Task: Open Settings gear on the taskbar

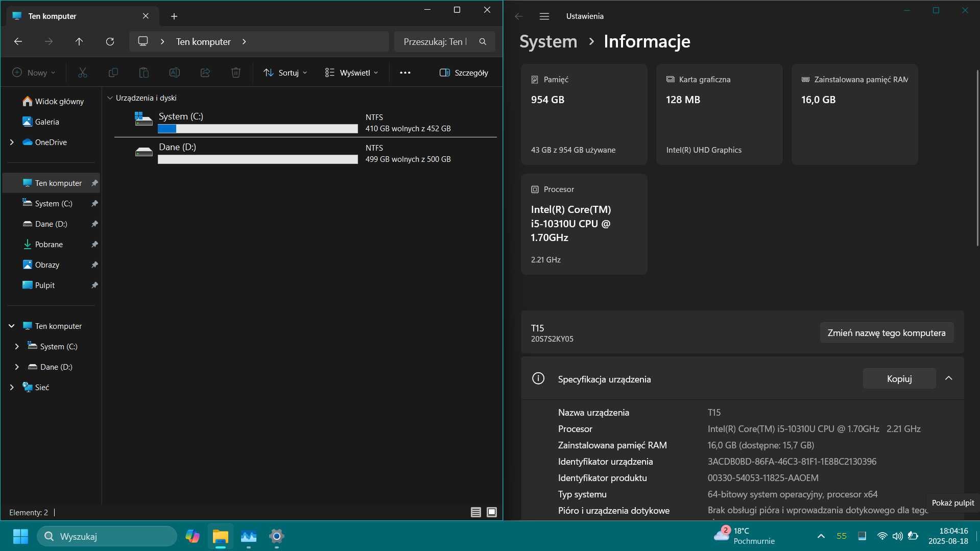Action: tap(276, 536)
